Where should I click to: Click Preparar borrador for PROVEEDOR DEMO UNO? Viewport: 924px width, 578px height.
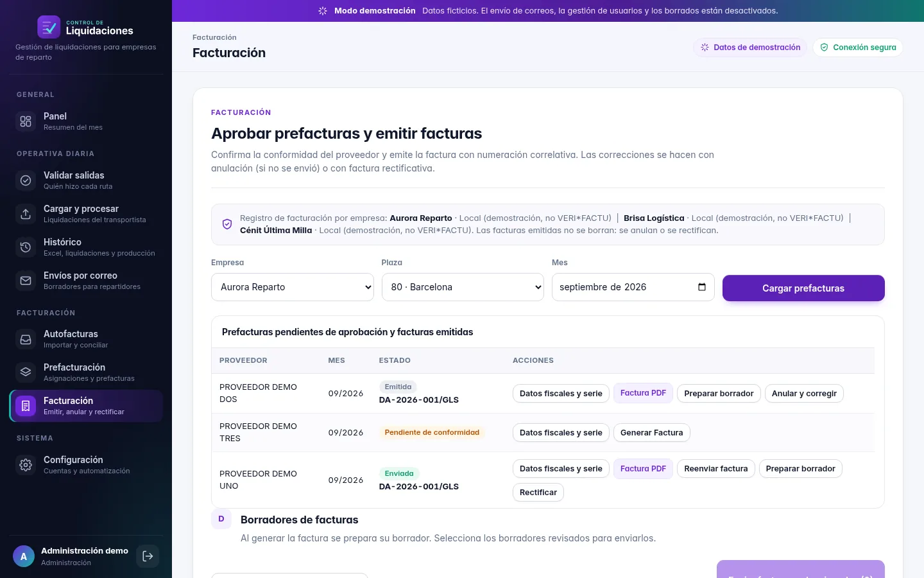pyautogui.click(x=800, y=469)
